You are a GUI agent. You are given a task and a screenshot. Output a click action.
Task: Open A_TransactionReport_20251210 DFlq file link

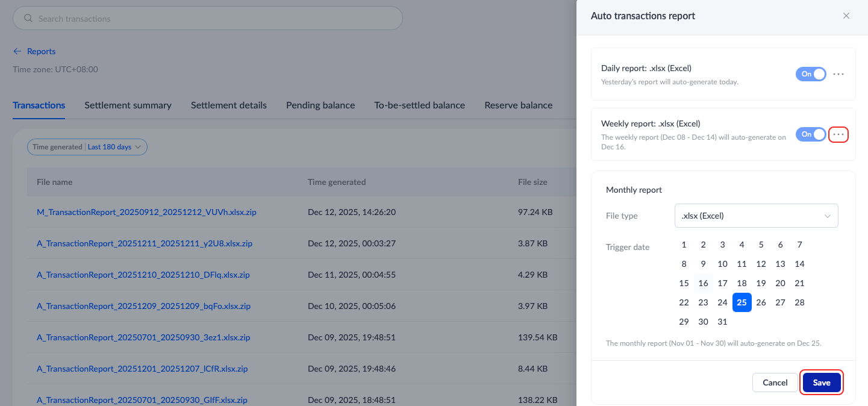click(143, 275)
